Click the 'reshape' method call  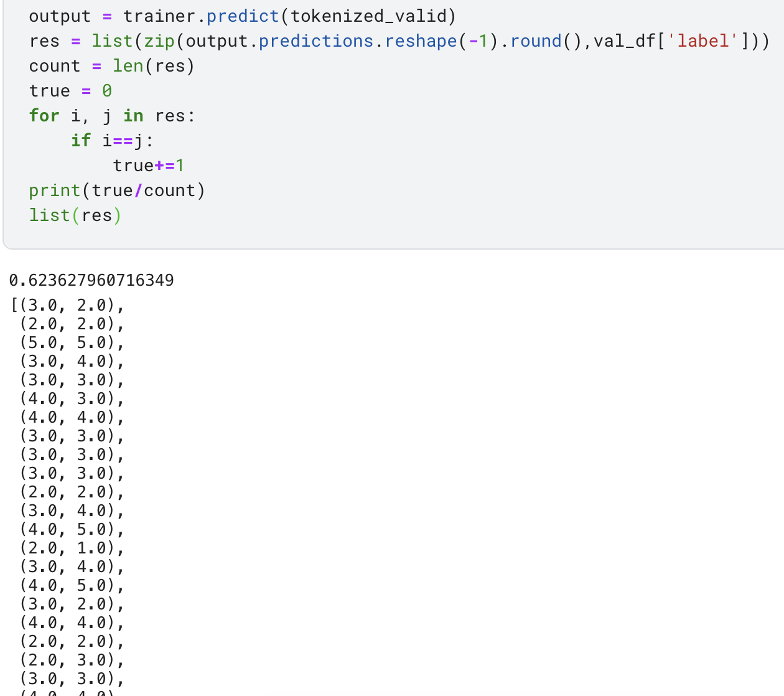pos(421,41)
